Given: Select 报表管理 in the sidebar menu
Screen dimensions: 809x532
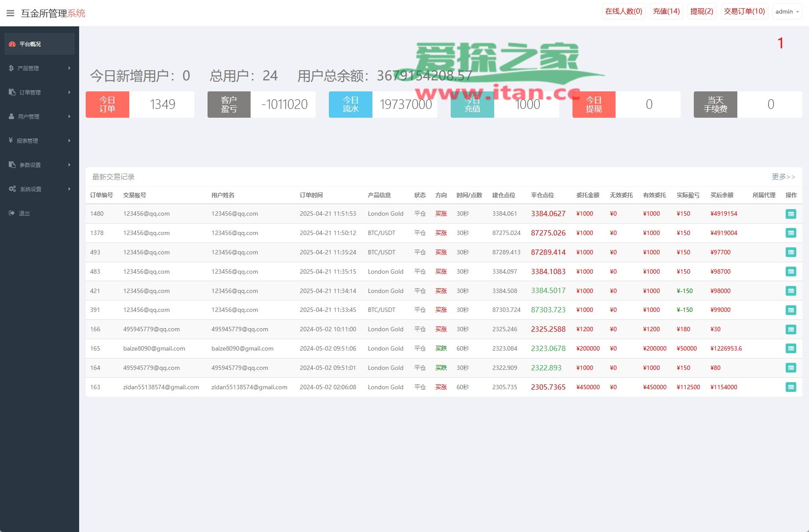Looking at the screenshot, I should 27,141.
